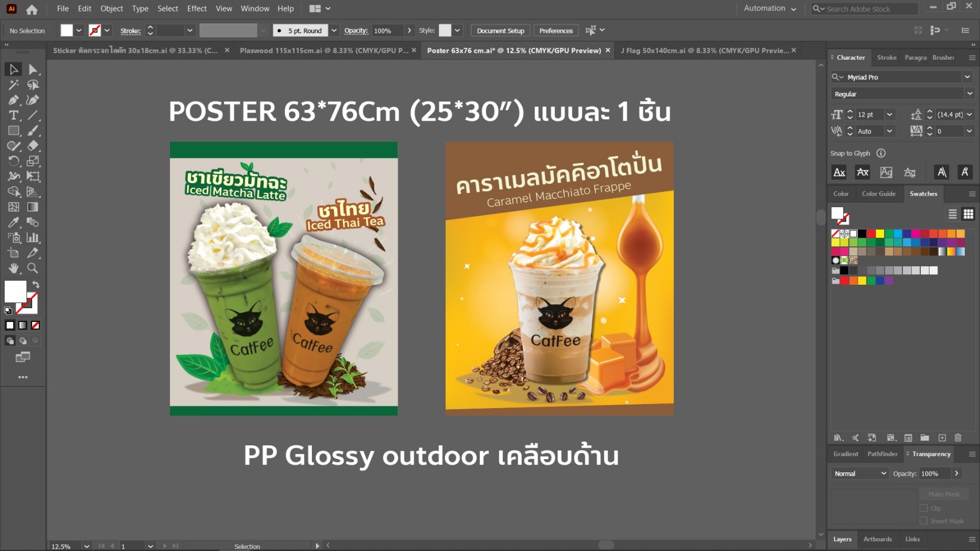Viewport: 980px width, 551px height.
Task: Choose the Gradient tool in the toolbar
Action: pos(33,205)
